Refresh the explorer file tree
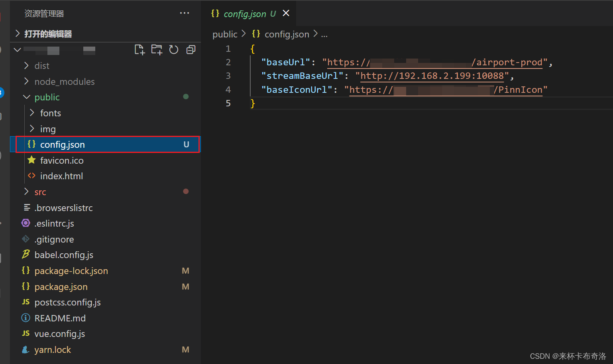613x364 pixels. click(x=174, y=50)
